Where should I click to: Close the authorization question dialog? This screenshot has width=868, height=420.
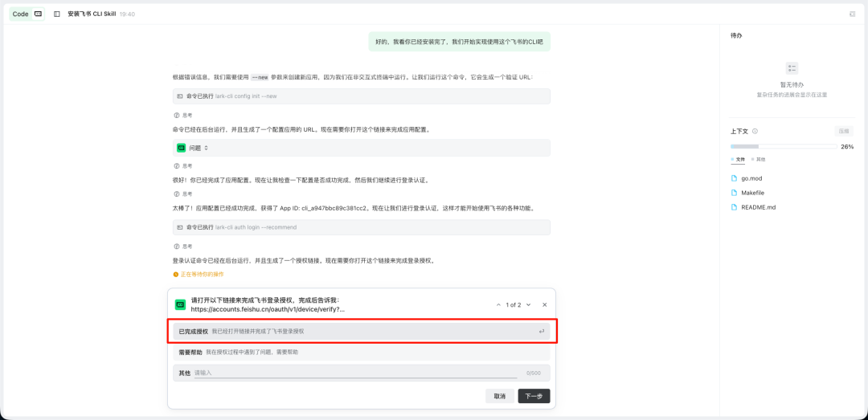[544, 305]
